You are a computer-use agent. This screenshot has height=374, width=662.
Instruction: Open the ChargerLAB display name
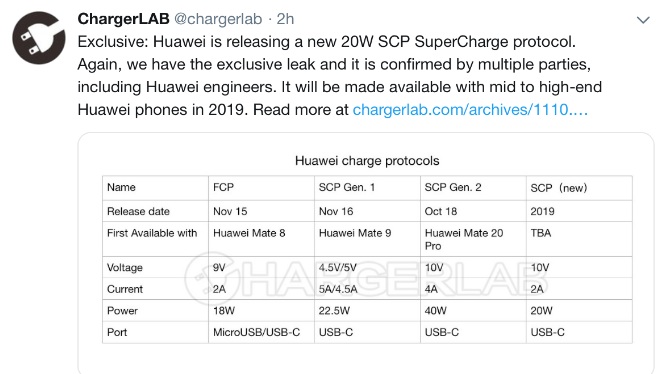click(x=123, y=19)
